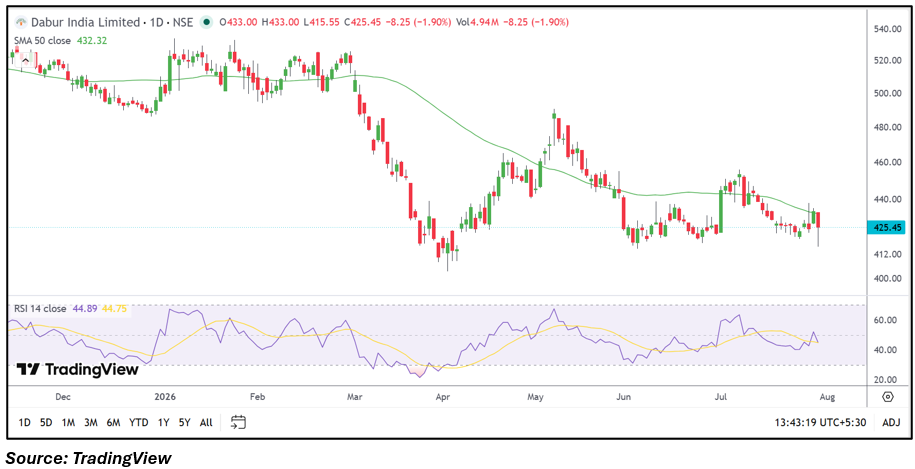Select the All date range

pos(206,422)
